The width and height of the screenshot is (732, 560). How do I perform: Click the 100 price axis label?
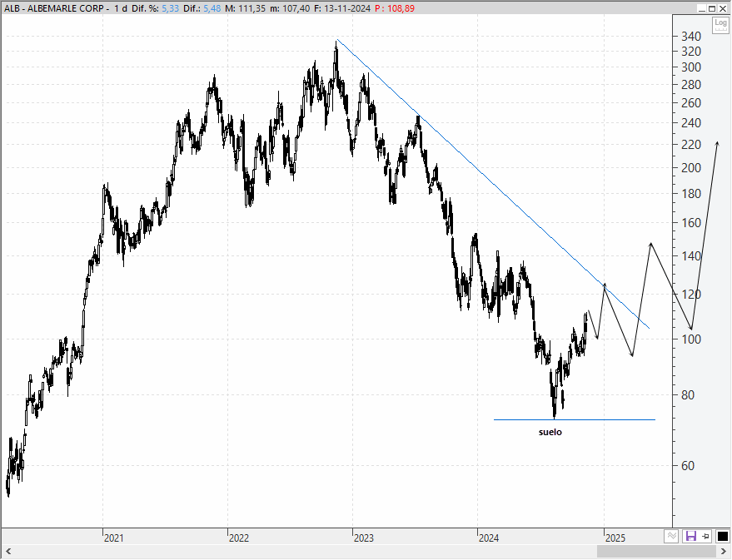click(x=691, y=339)
